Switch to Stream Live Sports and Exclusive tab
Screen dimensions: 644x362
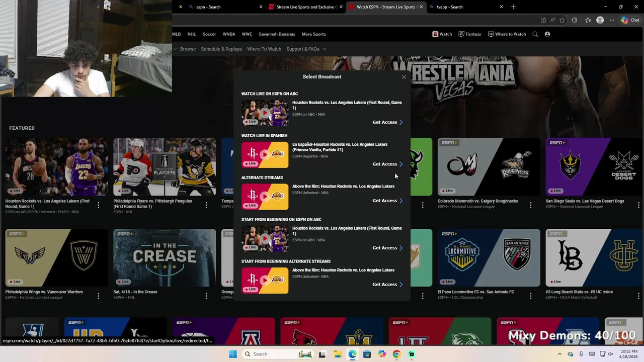point(306,7)
